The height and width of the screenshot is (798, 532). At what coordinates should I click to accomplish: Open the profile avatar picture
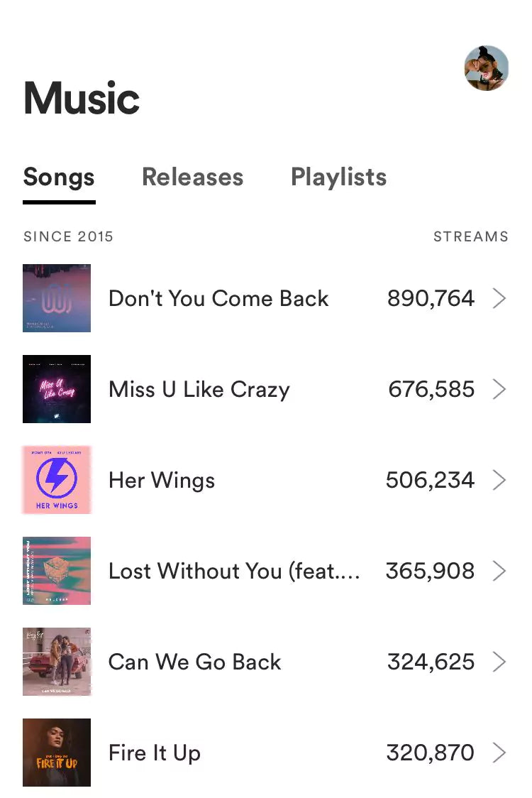tap(487, 68)
